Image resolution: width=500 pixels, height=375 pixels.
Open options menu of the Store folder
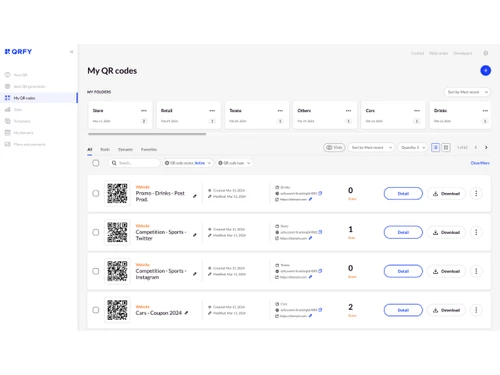pos(144,110)
